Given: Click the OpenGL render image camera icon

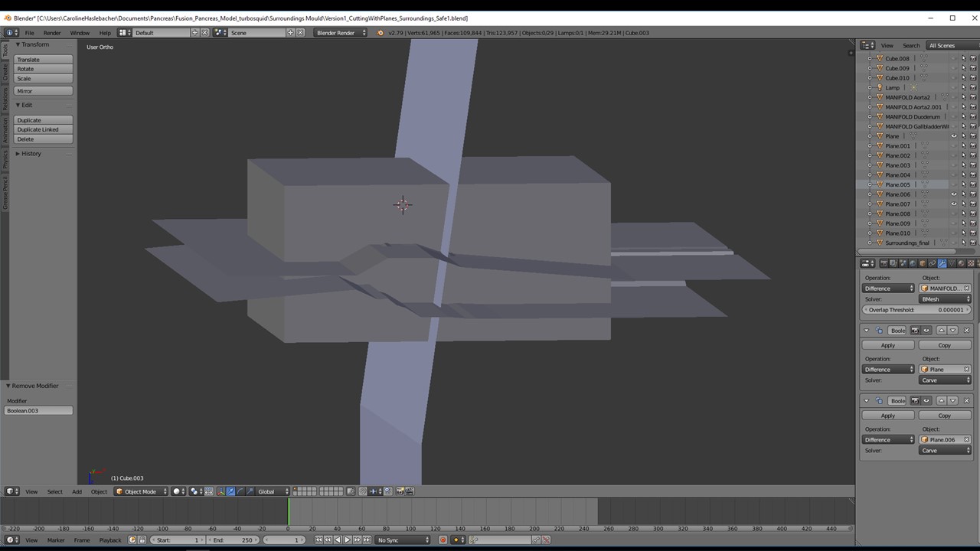Looking at the screenshot, I should [400, 491].
